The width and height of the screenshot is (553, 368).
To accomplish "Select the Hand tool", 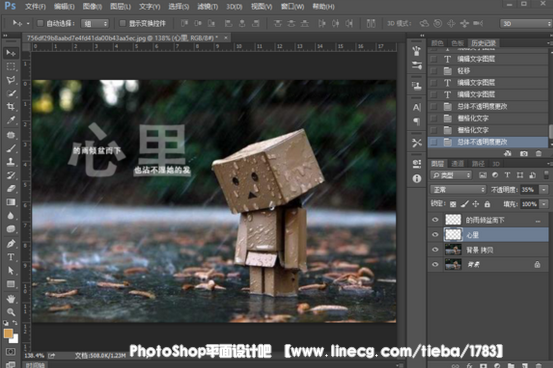I will [x=11, y=299].
